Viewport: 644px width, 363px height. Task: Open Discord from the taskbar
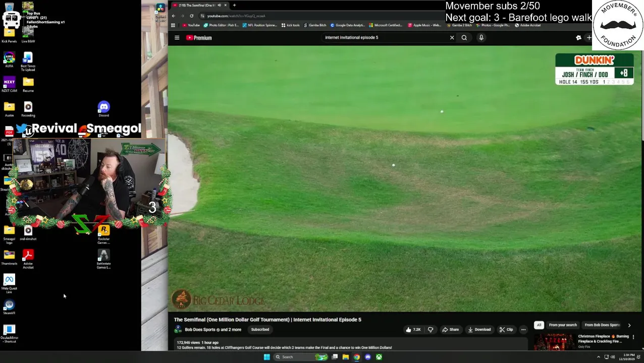pos(367,357)
